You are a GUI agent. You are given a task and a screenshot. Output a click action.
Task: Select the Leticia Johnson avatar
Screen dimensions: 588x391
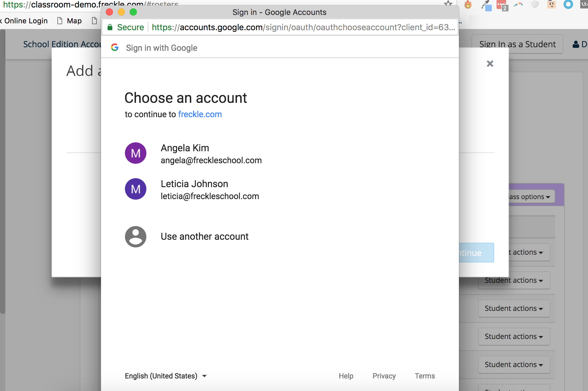[136, 189]
